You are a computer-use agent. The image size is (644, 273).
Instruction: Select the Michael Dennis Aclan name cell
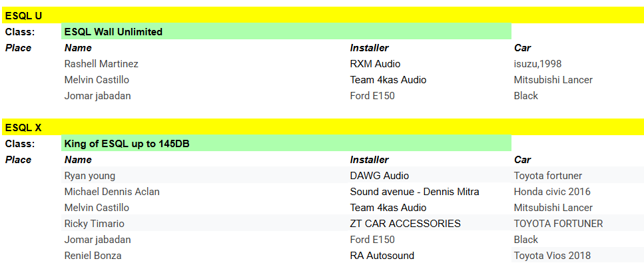point(112,192)
